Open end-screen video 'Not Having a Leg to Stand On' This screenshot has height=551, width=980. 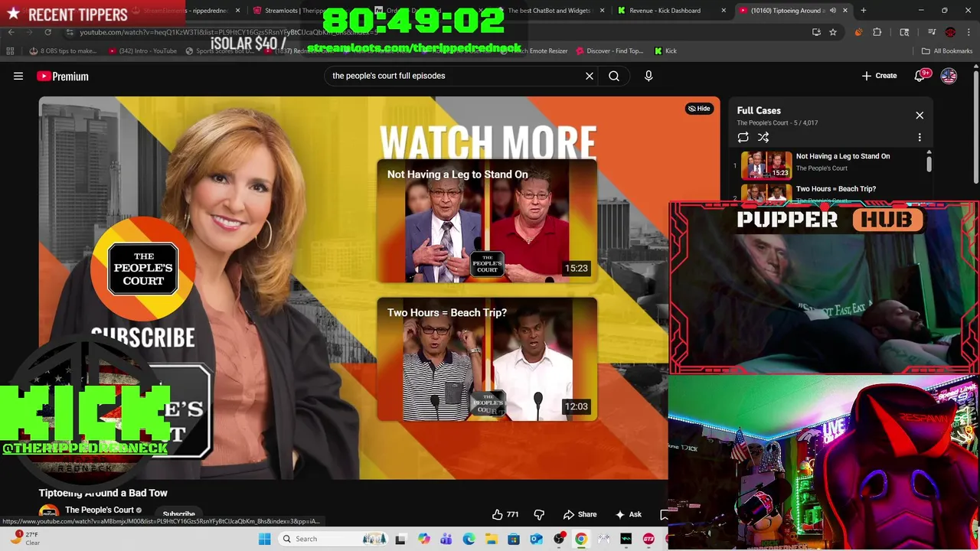(487, 220)
